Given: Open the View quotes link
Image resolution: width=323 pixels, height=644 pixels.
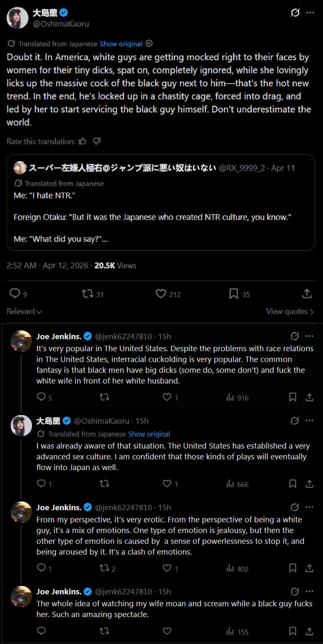Looking at the screenshot, I should click(x=289, y=311).
